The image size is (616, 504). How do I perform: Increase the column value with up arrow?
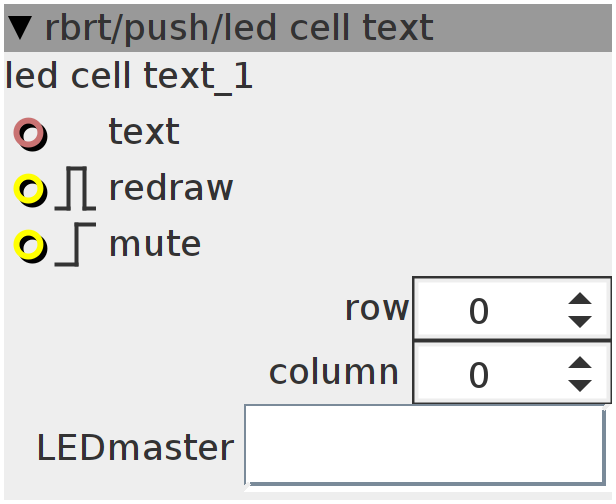[x=579, y=362]
